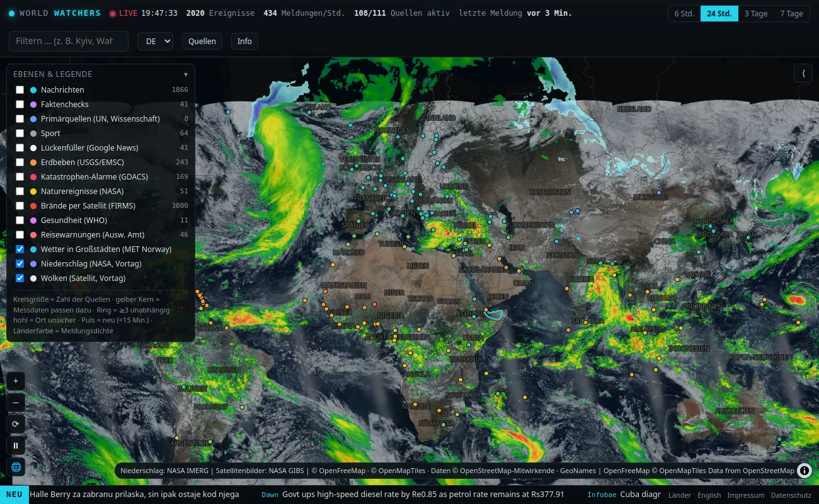This screenshot has height=504, width=819.
Task: Enable Gesundheit (WHO) layer checkbox
Action: click(20, 220)
